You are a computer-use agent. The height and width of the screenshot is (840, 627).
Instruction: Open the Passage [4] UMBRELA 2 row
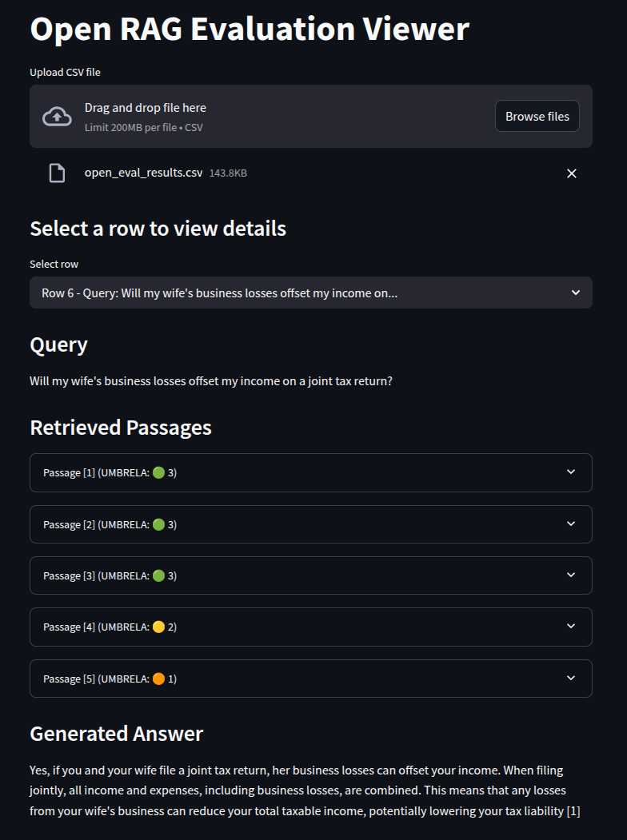point(311,627)
